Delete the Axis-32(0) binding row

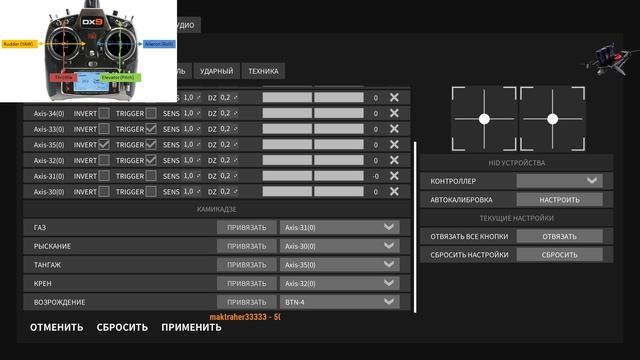[394, 160]
